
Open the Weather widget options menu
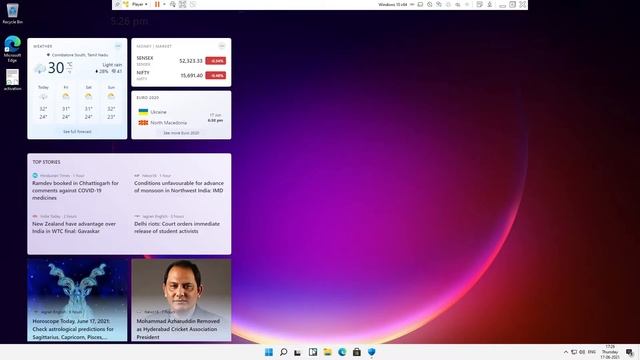click(118, 46)
